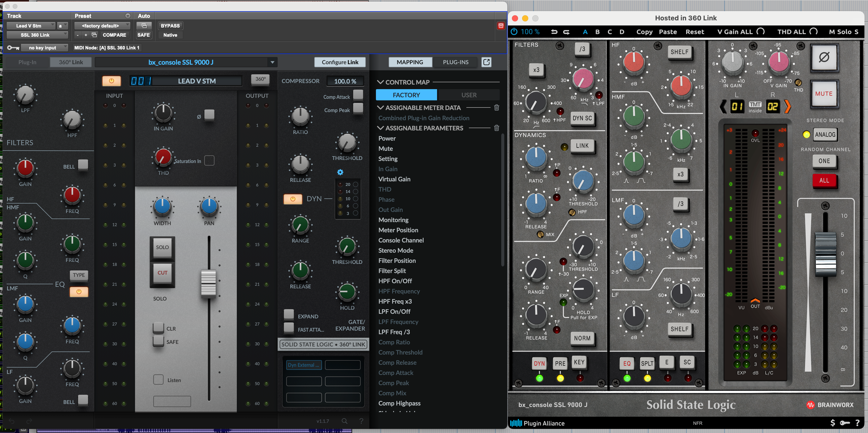Collapse the CONTROL MAP section
The image size is (868, 433).
(x=381, y=82)
